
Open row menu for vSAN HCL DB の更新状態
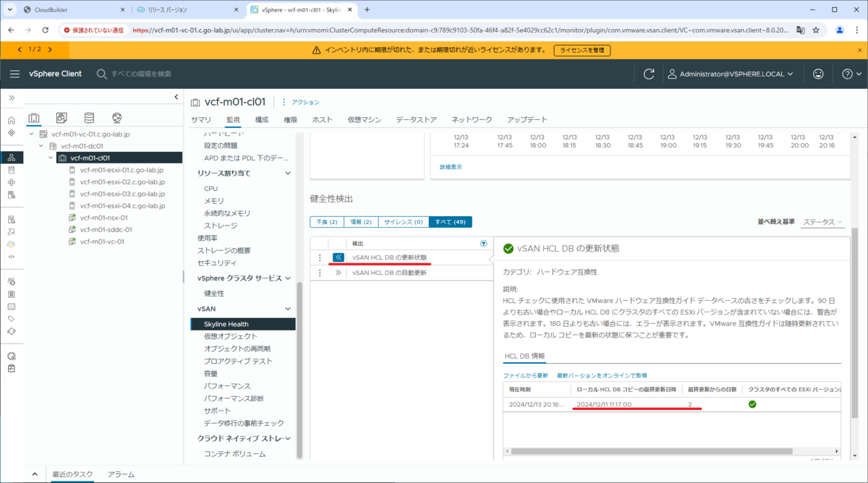(x=320, y=257)
